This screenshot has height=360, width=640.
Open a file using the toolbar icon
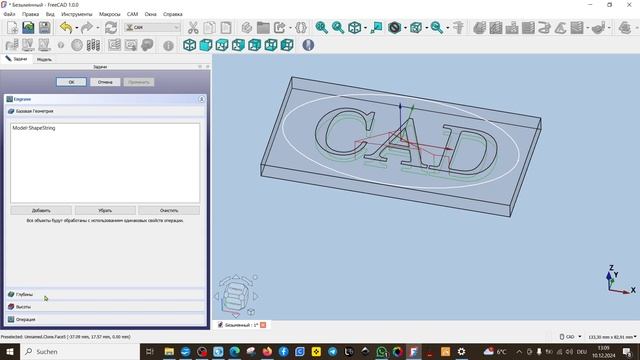click(x=28, y=27)
